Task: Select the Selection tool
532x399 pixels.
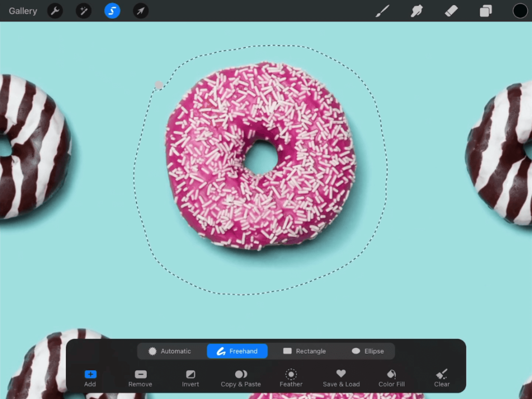Action: coord(112,10)
